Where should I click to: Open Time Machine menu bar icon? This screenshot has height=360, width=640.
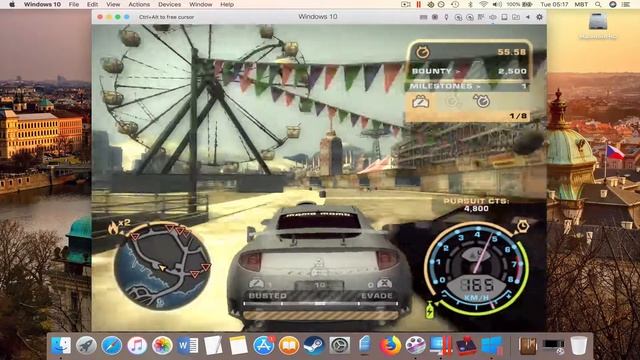point(455,4)
